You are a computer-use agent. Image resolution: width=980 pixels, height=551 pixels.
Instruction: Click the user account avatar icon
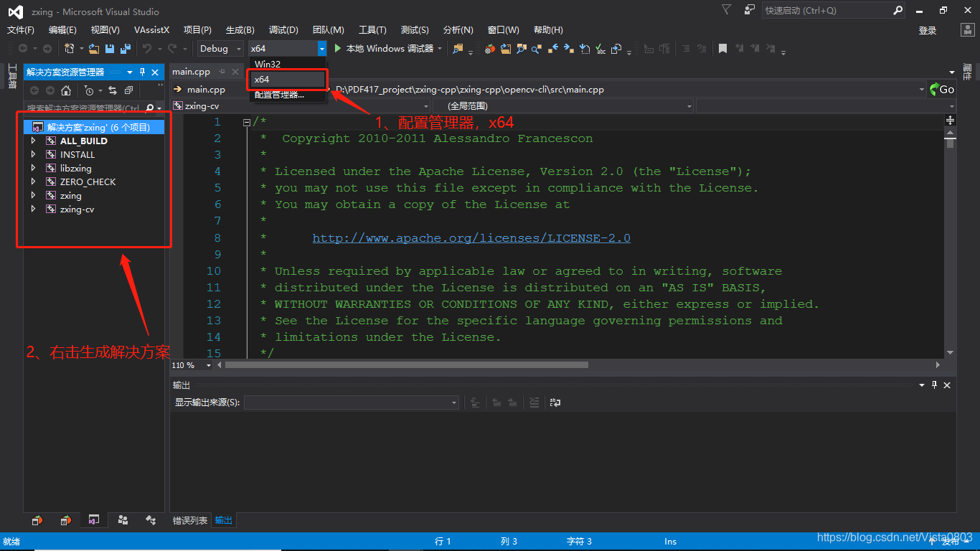click(x=968, y=30)
